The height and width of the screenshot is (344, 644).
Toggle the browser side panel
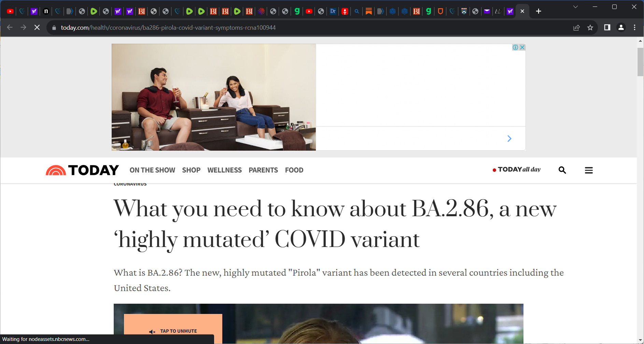607,27
